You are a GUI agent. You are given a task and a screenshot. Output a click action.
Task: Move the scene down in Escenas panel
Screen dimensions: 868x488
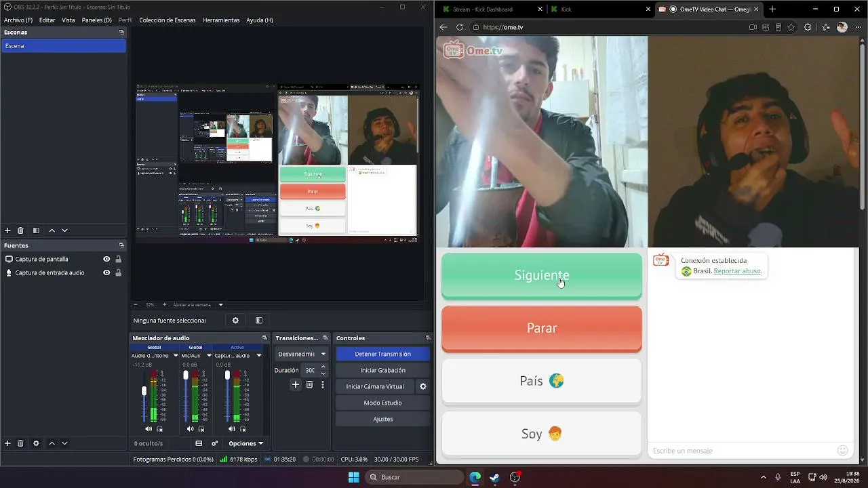click(x=64, y=230)
